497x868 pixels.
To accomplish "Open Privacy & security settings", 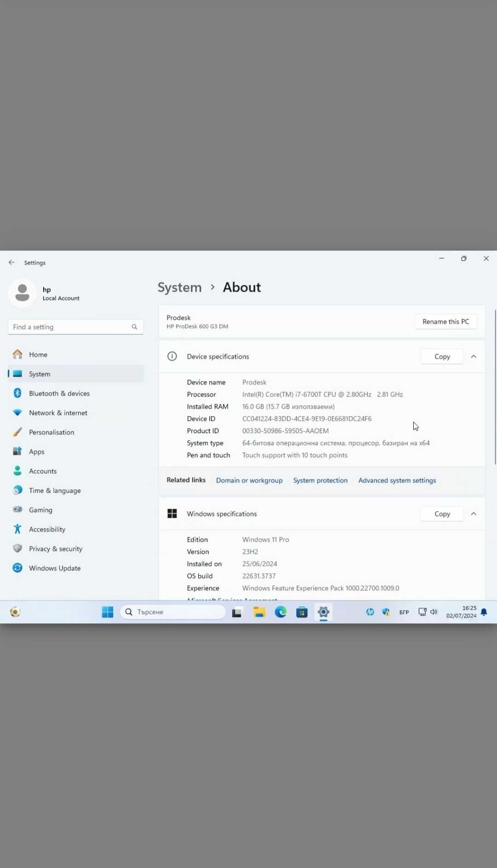I will (x=76, y=549).
